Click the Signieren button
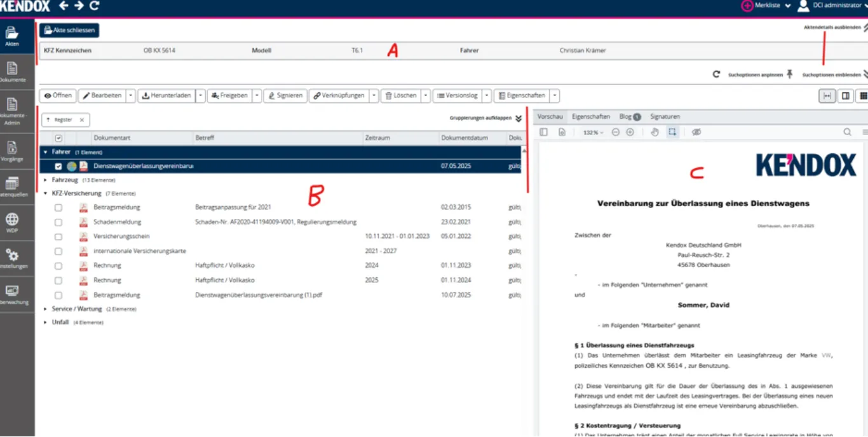This screenshot has width=868, height=437. (285, 95)
